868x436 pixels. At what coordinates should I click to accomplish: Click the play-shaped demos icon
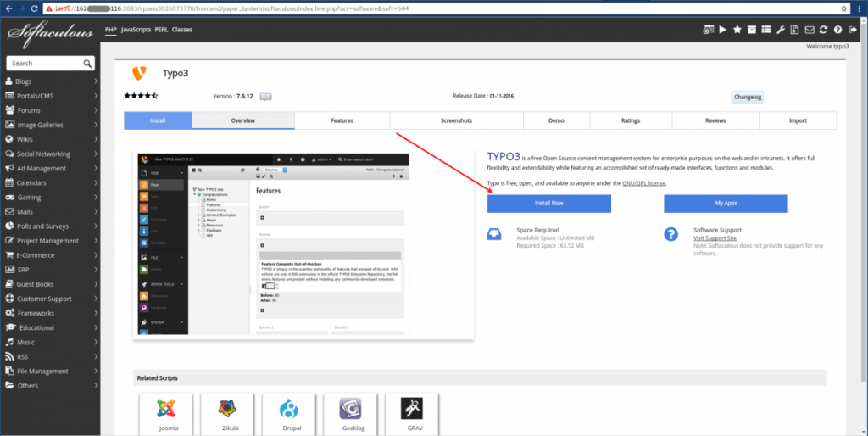pos(723,30)
